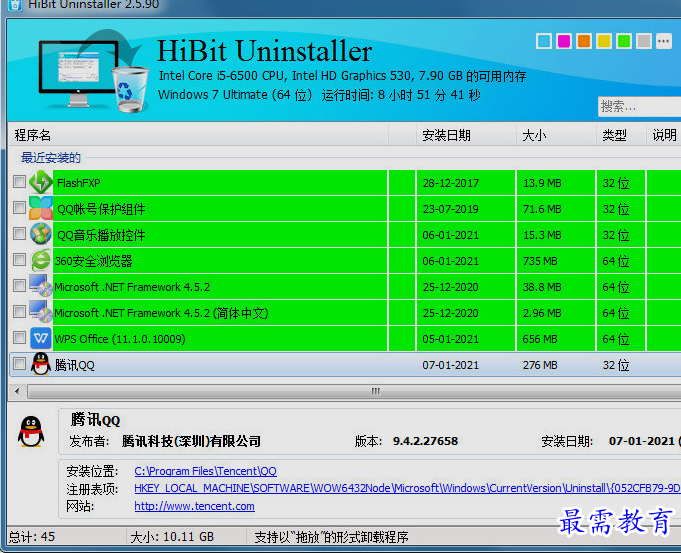This screenshot has width=681, height=553.
Task: Select the FlashFXP program name
Action: click(79, 183)
